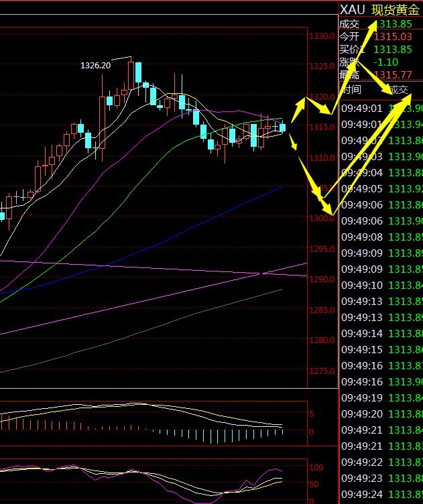
Task: Click the 今开 open price label
Action: coord(349,37)
